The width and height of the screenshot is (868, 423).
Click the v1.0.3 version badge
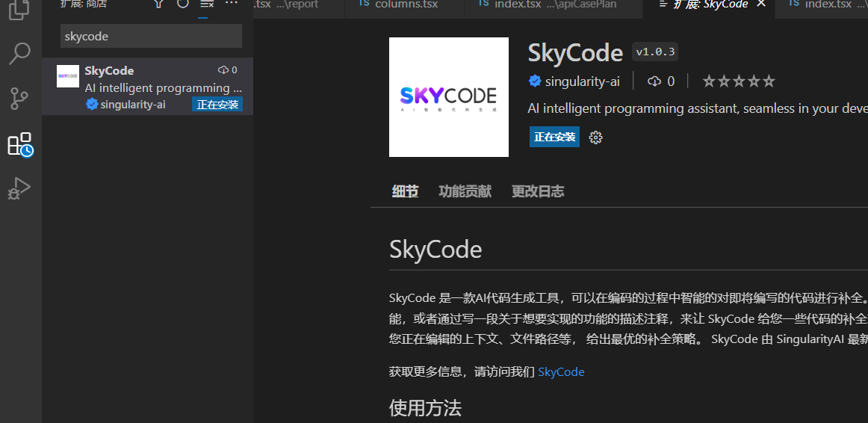pyautogui.click(x=655, y=52)
